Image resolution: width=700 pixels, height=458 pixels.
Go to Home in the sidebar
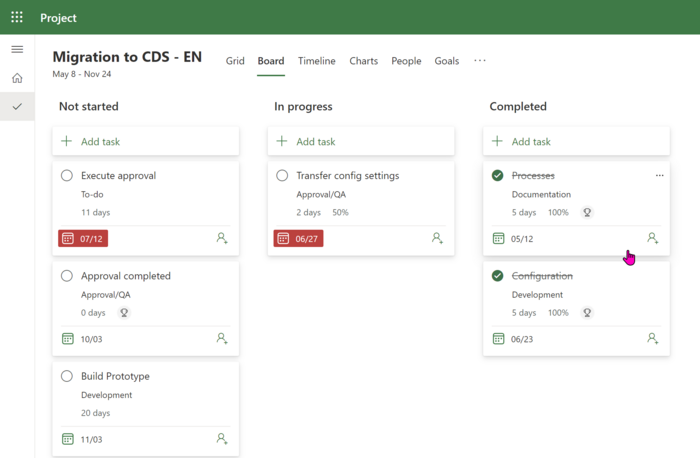tap(17, 78)
